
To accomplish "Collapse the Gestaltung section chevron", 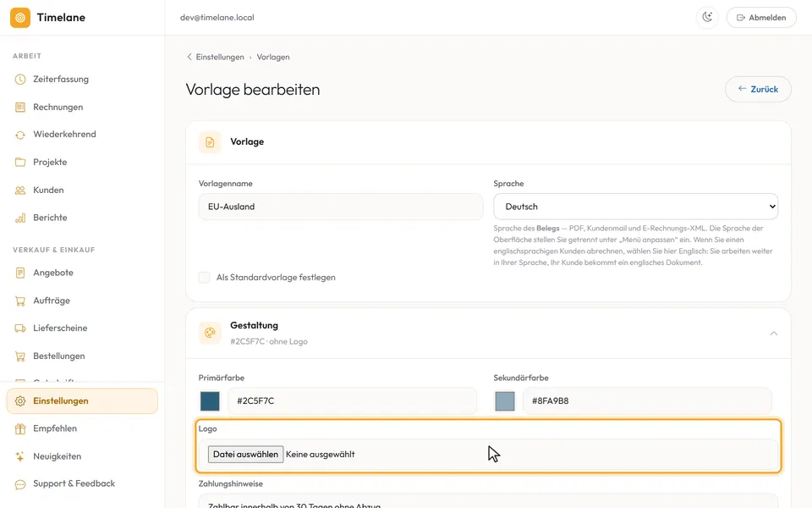I will pyautogui.click(x=774, y=334).
